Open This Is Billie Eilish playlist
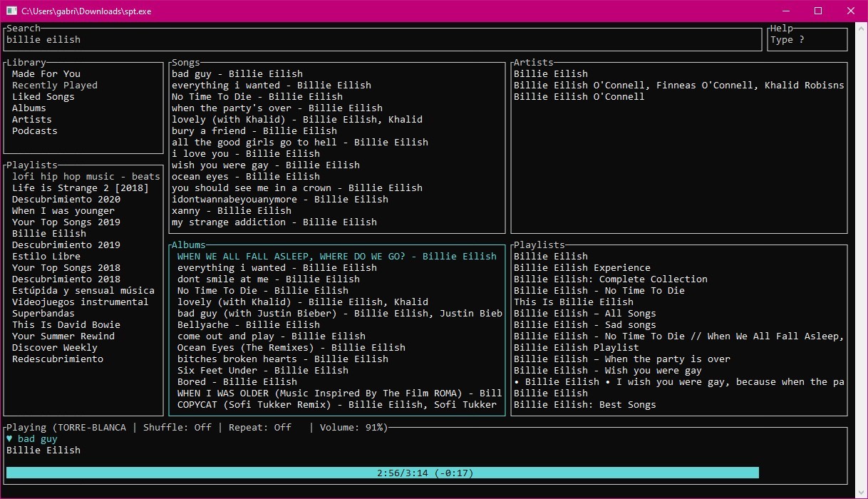The height and width of the screenshot is (499, 868). (574, 302)
